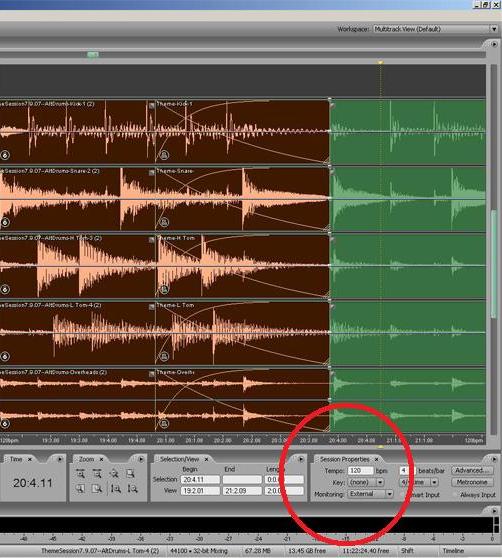Viewport: 502px width, 558px height.
Task: Open the Monitoring dropdown set to External
Action: click(390, 494)
